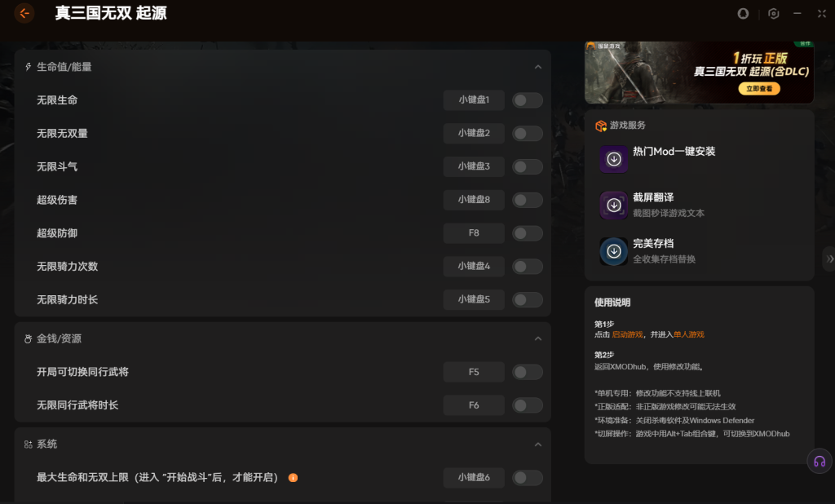The width and height of the screenshot is (835, 504).
Task: Click the orange info icon beside 最大生命和无双上限
Action: point(293,477)
